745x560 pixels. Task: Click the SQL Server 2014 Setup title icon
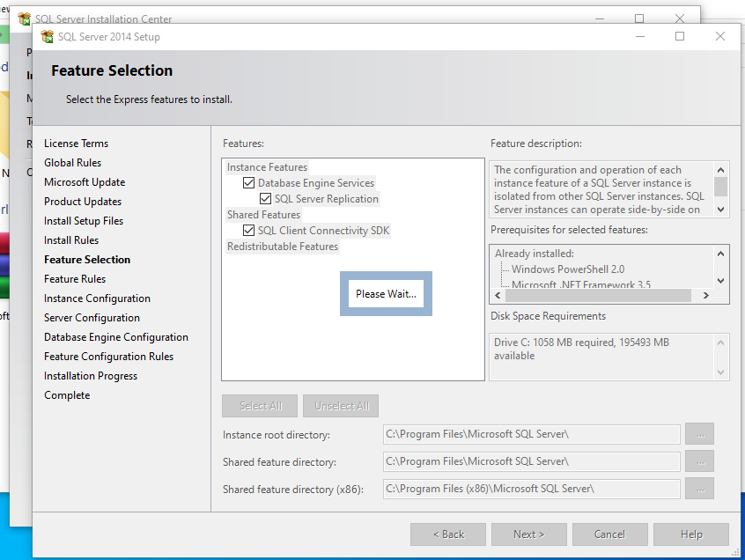[48, 37]
